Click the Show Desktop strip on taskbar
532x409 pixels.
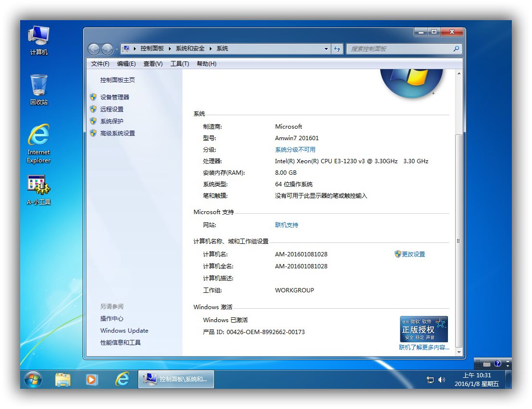point(508,379)
